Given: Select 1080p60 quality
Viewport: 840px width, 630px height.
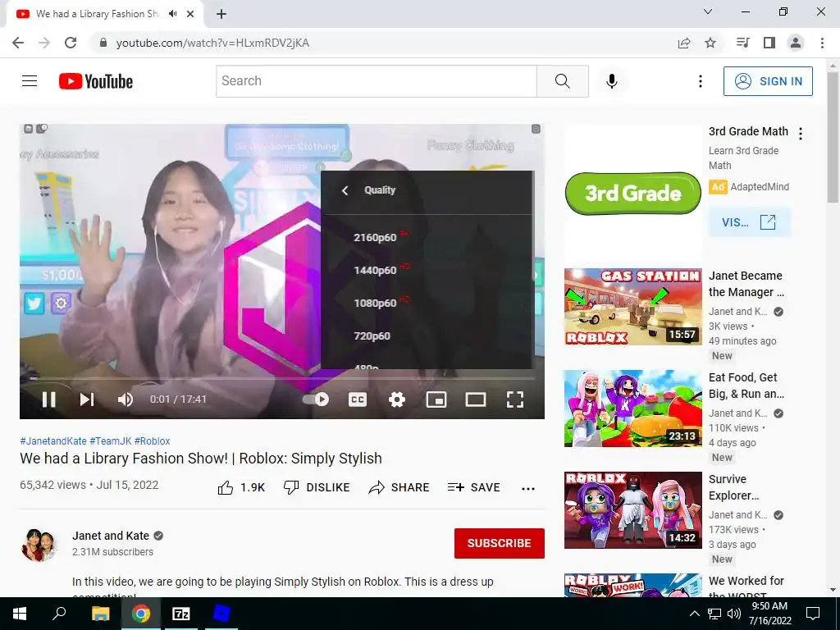Looking at the screenshot, I should (x=427, y=303).
